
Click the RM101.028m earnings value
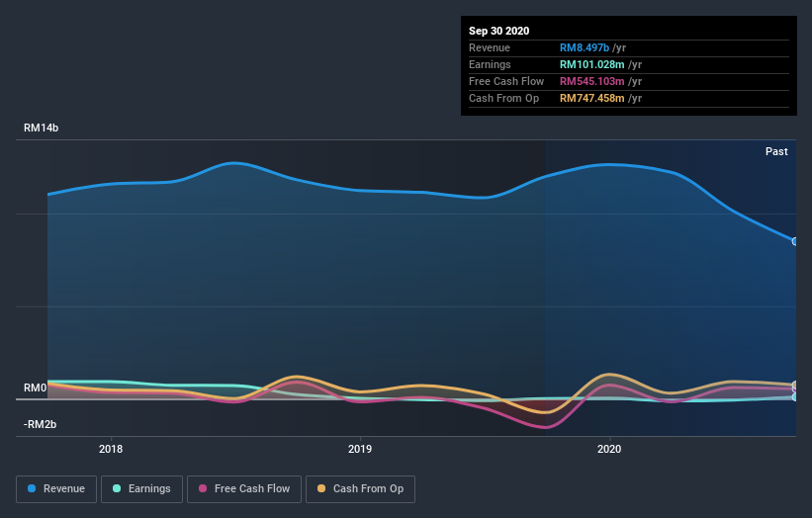[x=591, y=64]
